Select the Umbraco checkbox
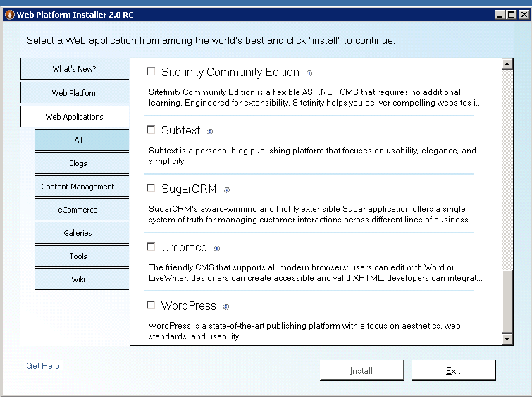532x397 pixels. point(151,246)
